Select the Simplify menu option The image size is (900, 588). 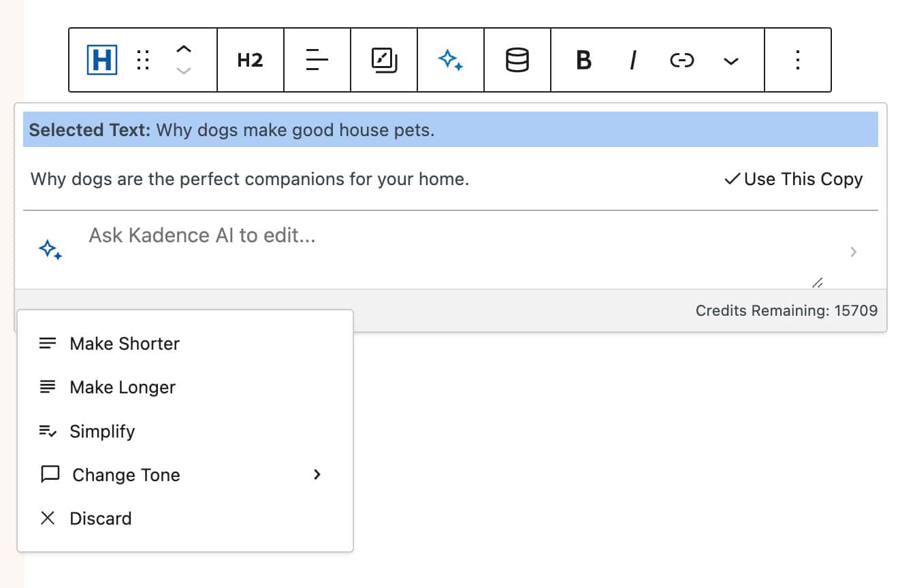point(102,431)
